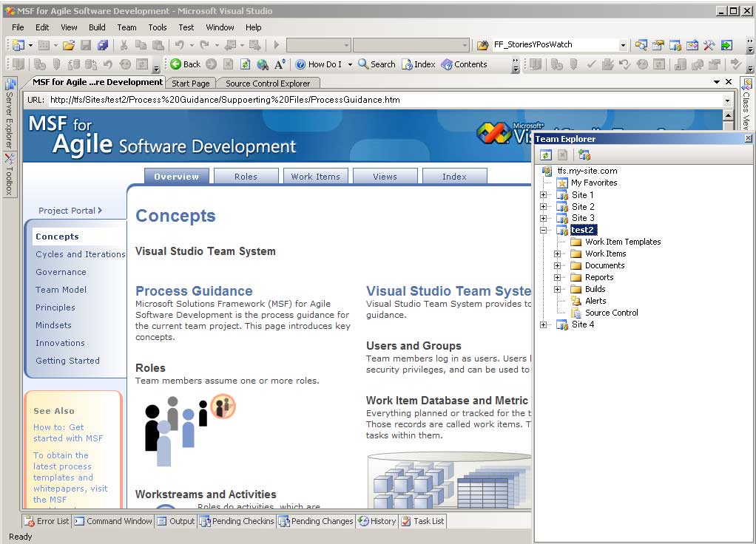The width and height of the screenshot is (756, 544).
Task: Click the Open File folder icon
Action: point(69,45)
